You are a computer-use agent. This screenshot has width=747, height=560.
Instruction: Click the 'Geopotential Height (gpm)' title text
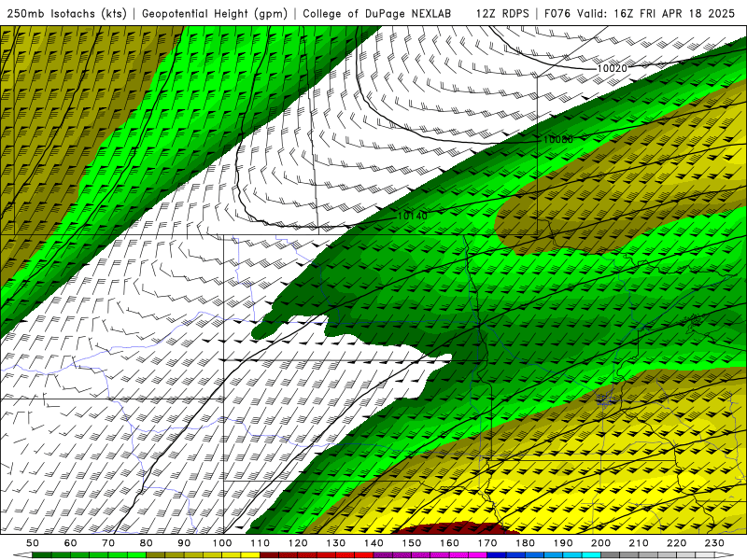tap(215, 13)
